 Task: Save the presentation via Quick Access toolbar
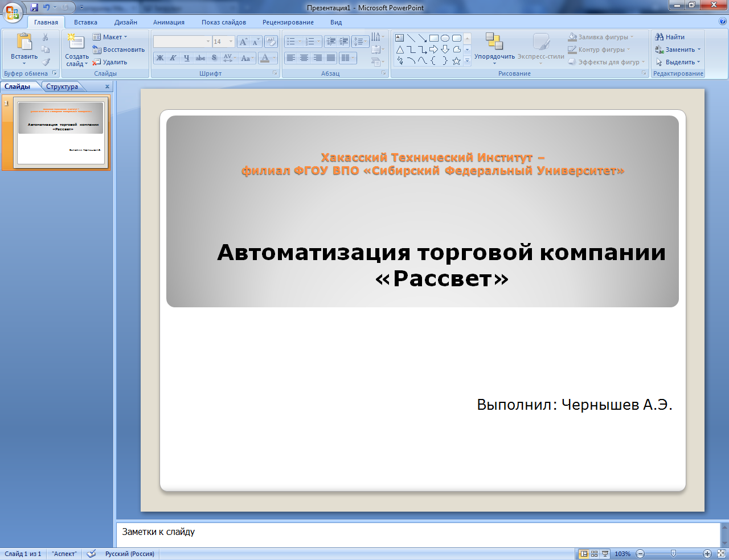[x=34, y=7]
